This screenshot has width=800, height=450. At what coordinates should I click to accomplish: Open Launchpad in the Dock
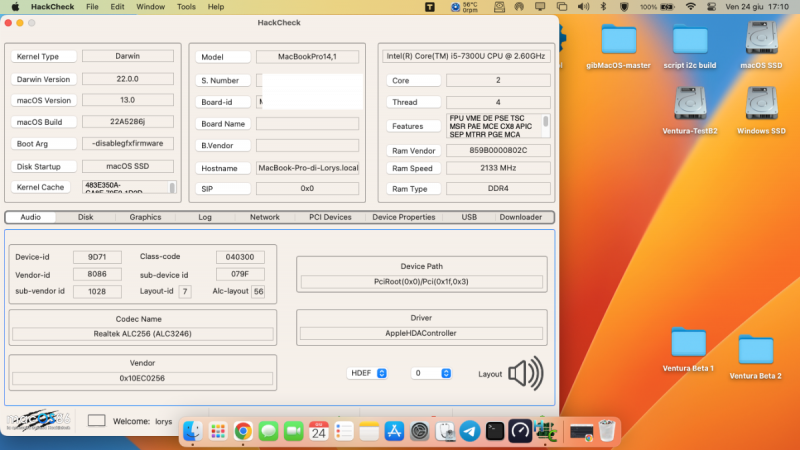point(218,432)
